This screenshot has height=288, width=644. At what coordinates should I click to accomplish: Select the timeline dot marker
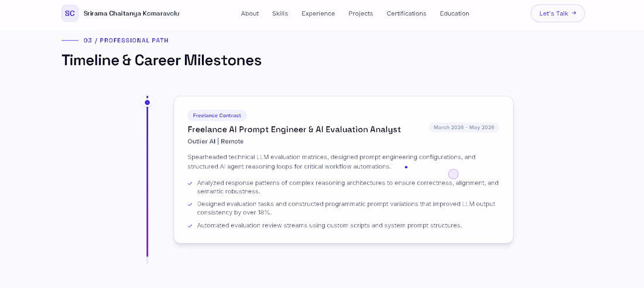coord(147,102)
